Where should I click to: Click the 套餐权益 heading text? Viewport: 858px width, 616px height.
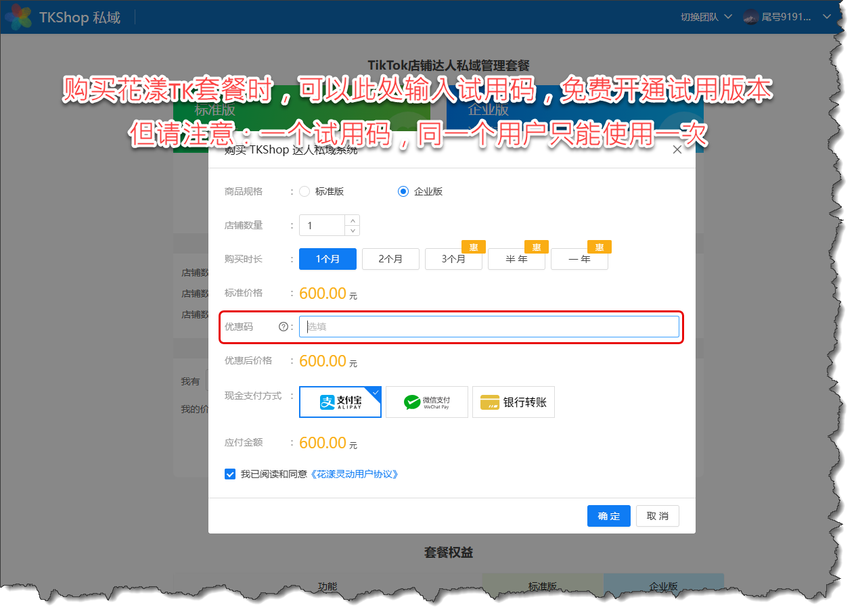coord(449,552)
